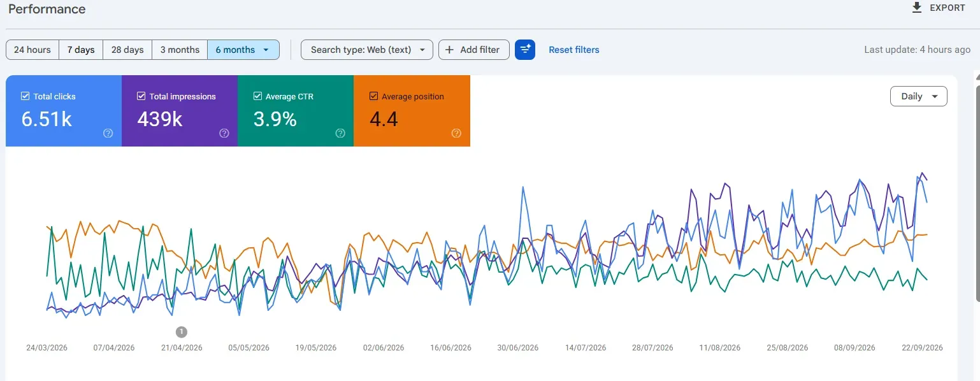Image resolution: width=980 pixels, height=381 pixels.
Task: Click the 22/09/2026 axis date label
Action: (922, 348)
